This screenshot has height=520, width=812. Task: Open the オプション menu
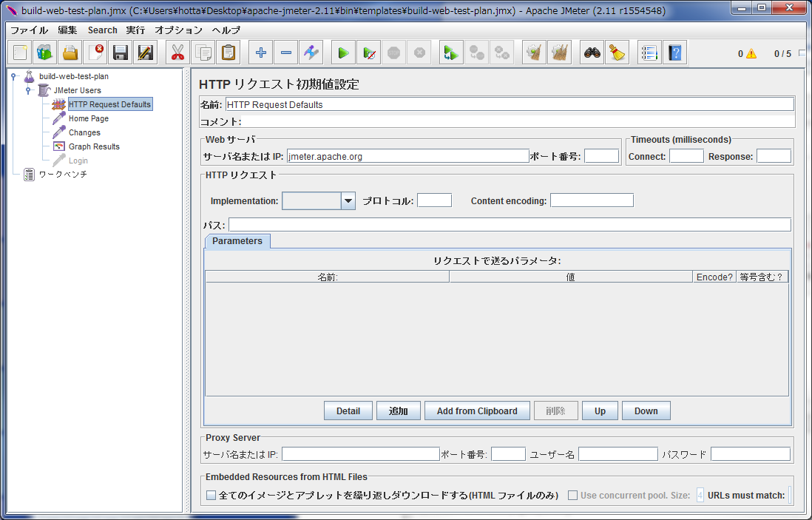(179, 30)
